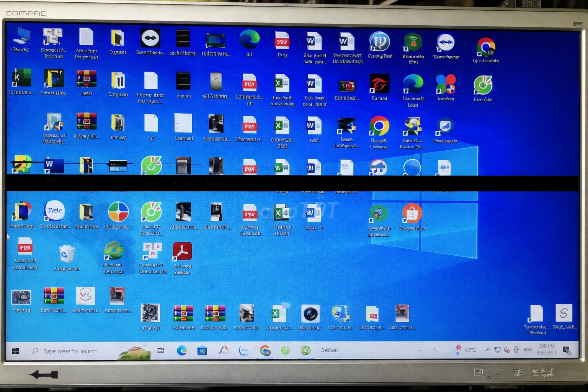
Task: Open the Zalo app shortcut
Action: click(54, 211)
